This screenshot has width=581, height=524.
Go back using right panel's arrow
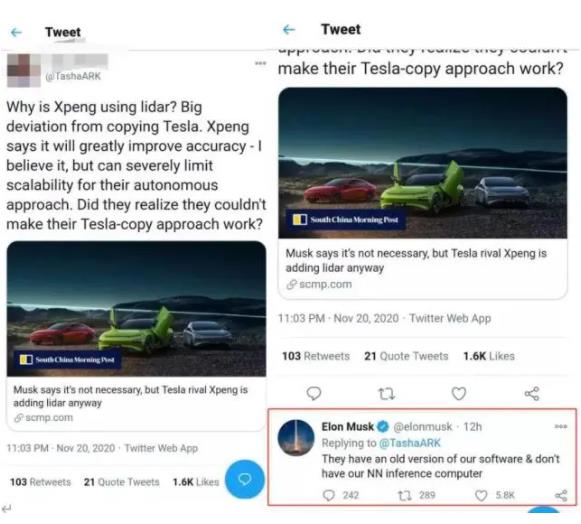pos(289,29)
